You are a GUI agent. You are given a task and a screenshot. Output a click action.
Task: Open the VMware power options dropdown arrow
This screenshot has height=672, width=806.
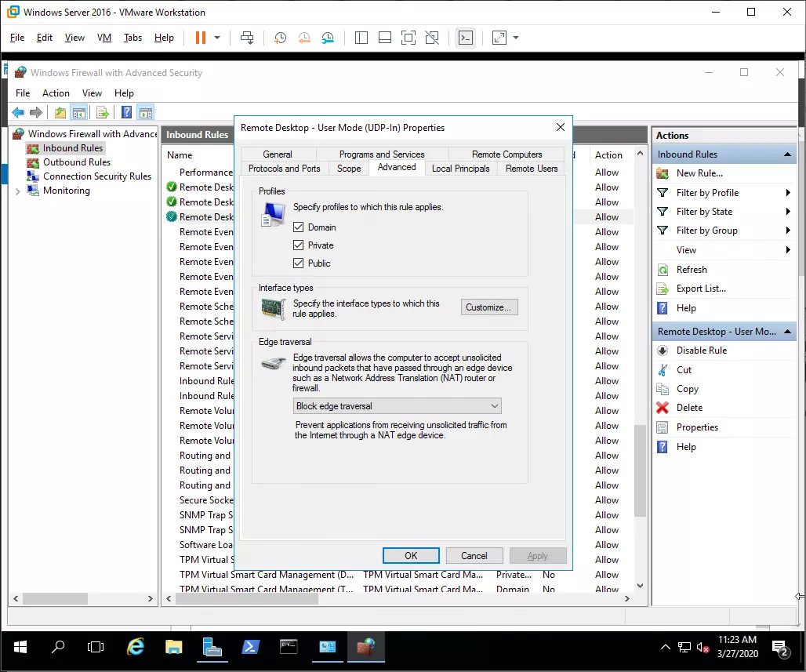[x=217, y=38]
